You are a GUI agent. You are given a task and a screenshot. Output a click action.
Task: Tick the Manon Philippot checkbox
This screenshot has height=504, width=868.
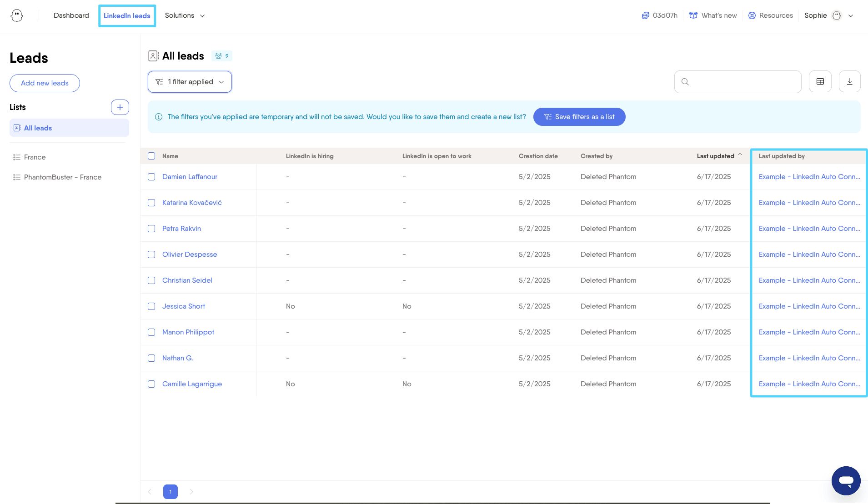point(151,332)
